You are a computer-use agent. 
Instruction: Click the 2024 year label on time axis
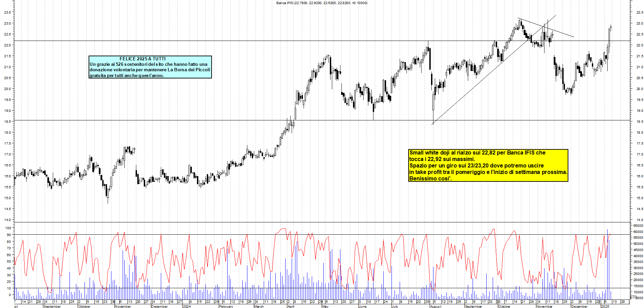click(x=187, y=306)
